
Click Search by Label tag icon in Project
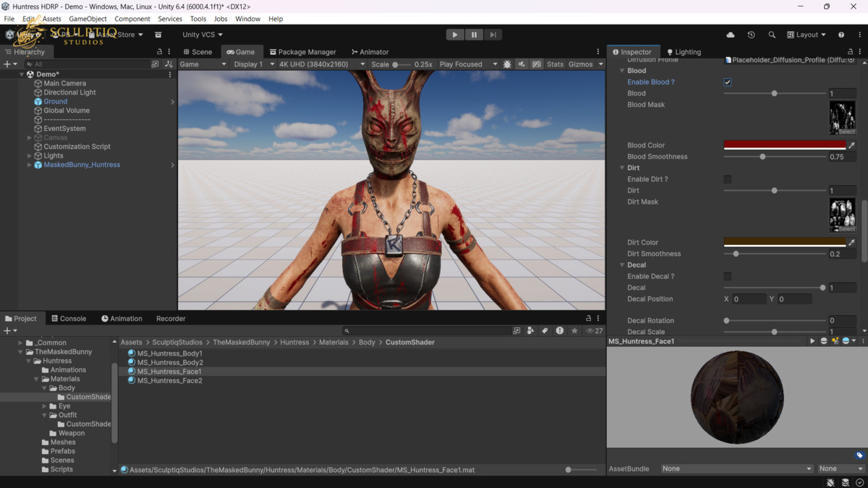click(545, 330)
